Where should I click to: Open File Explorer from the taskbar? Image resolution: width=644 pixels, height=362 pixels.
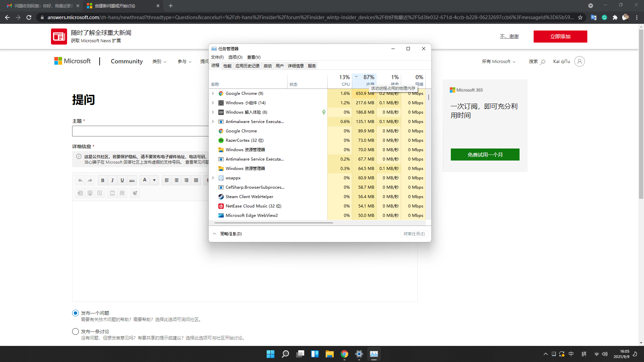[330, 354]
